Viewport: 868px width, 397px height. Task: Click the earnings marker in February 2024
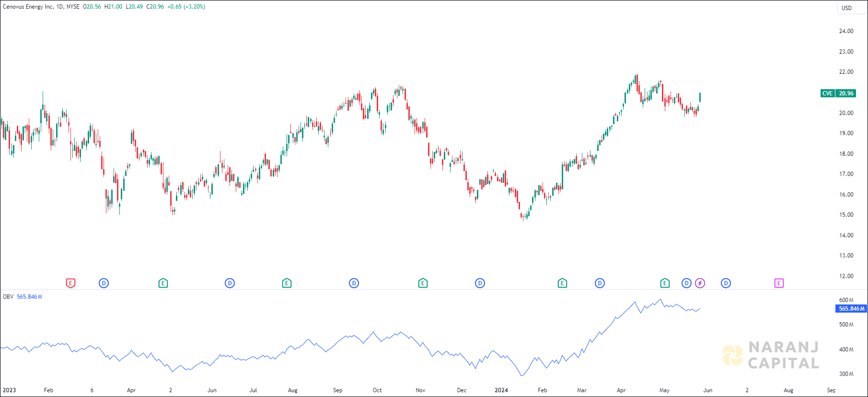click(x=562, y=283)
